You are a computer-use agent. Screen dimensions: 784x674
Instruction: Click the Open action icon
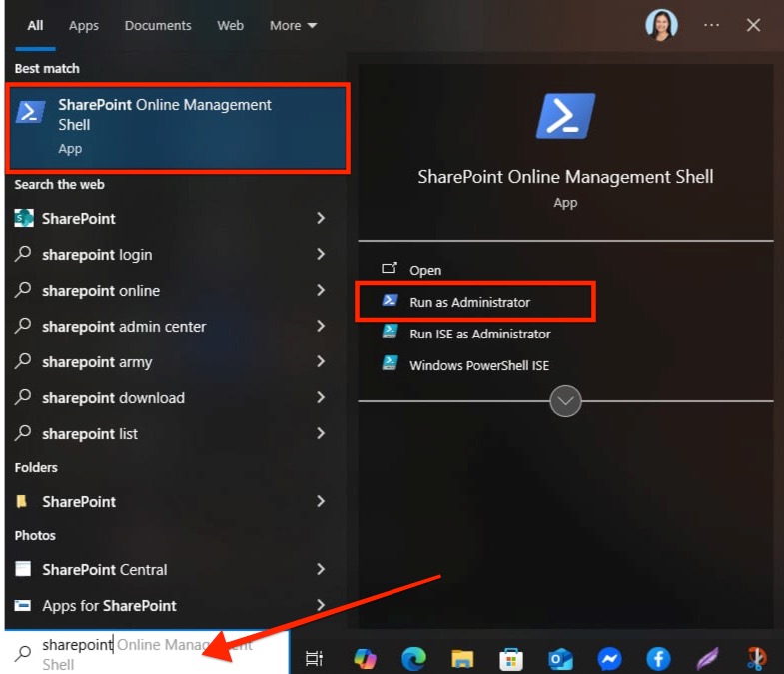click(390, 268)
